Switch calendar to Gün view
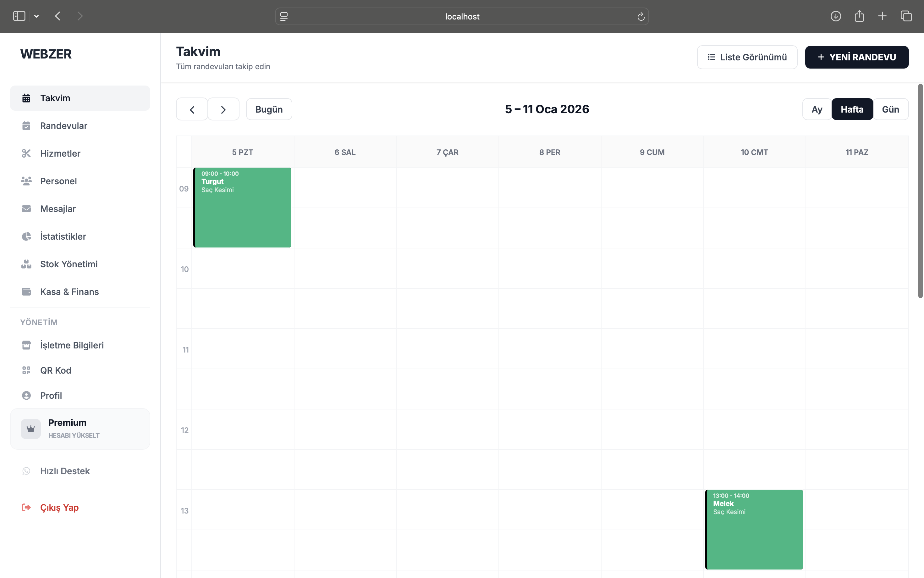Image resolution: width=924 pixels, height=578 pixels. (x=890, y=109)
